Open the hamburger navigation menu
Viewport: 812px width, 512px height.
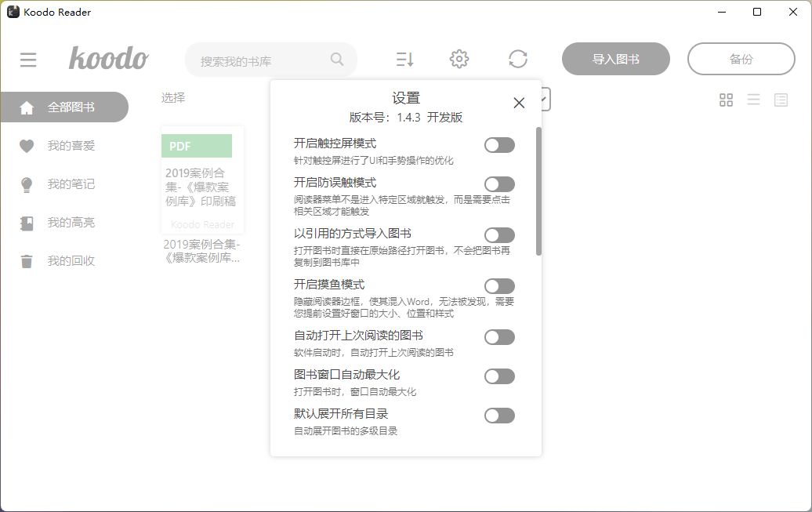point(28,59)
